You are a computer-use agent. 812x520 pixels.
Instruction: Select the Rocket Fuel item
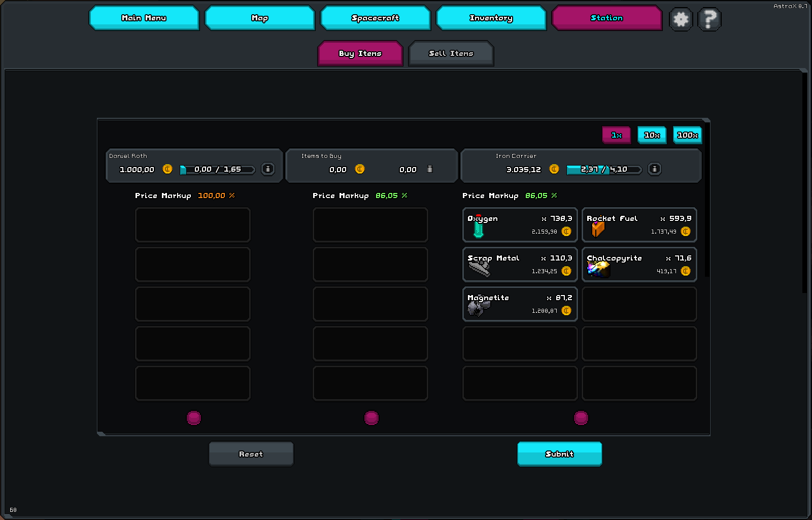639,224
